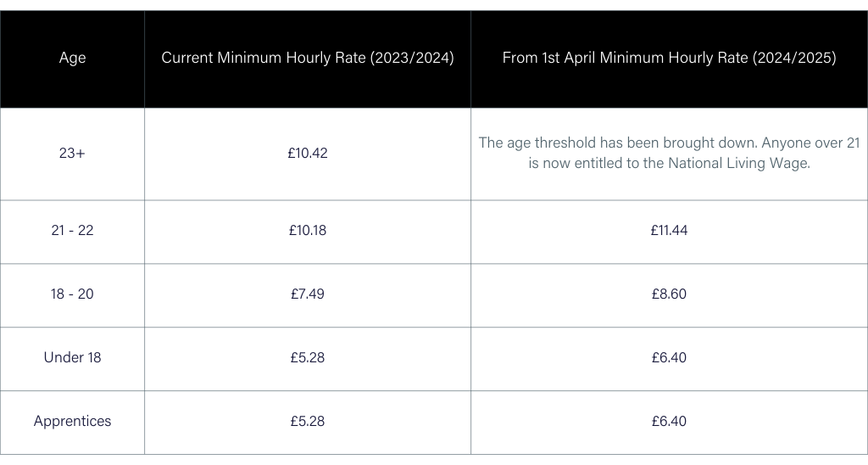Click the National Living Wage text line

669,164
